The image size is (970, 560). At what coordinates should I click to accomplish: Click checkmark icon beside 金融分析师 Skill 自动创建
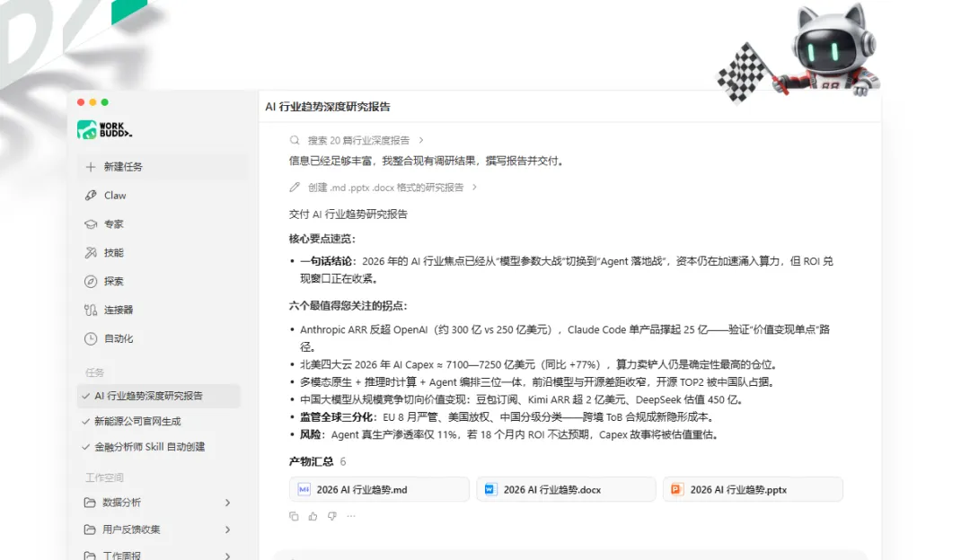pos(86,447)
